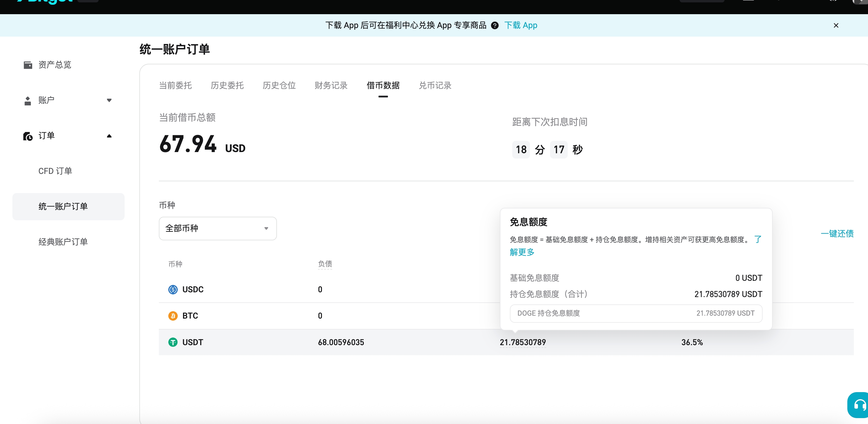Click the 当前借币总额 label
The image size is (868, 424).
coord(187,117)
